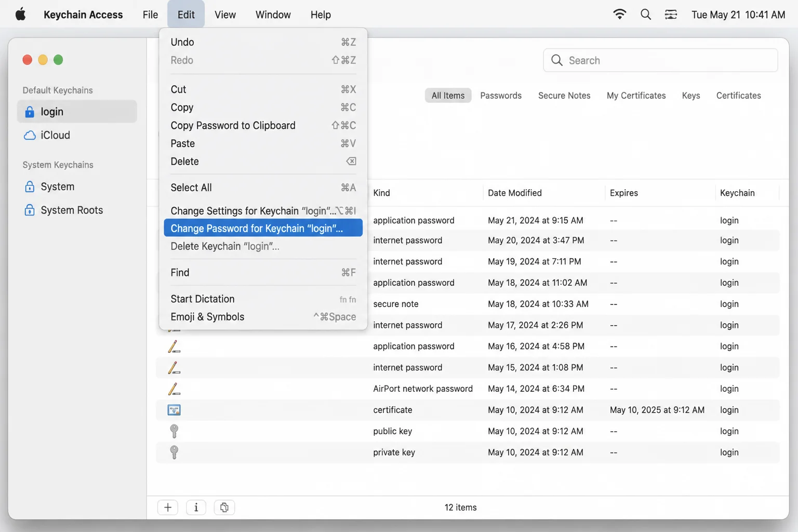Select System keychain in sidebar

click(77, 187)
